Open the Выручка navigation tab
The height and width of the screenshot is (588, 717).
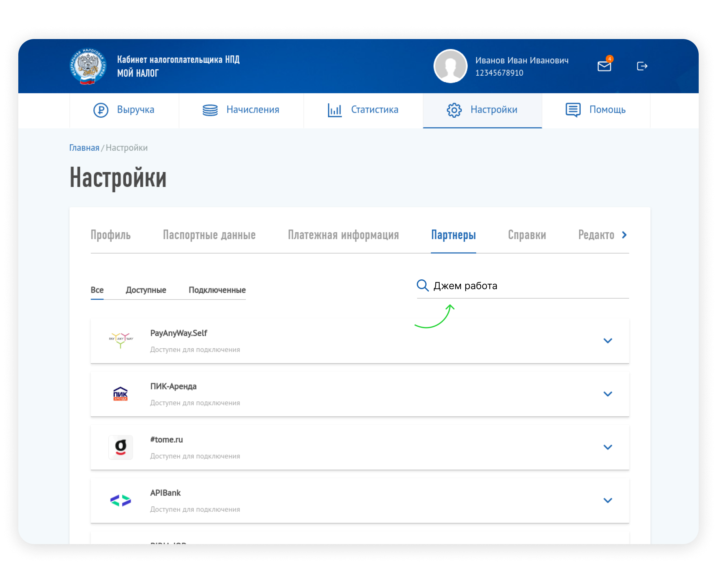(x=124, y=110)
